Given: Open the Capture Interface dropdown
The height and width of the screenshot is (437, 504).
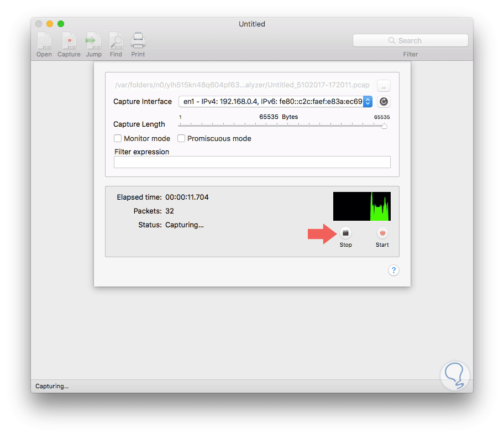Looking at the screenshot, I should [275, 102].
